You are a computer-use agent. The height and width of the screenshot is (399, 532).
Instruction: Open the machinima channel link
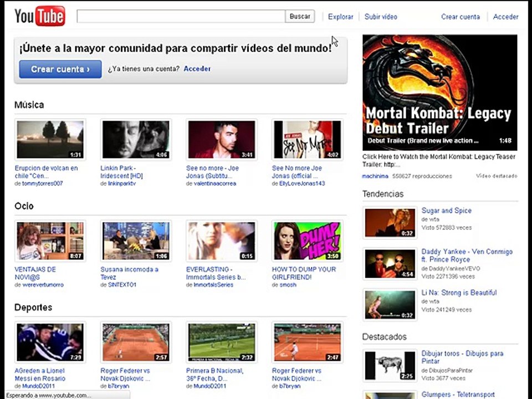(375, 176)
